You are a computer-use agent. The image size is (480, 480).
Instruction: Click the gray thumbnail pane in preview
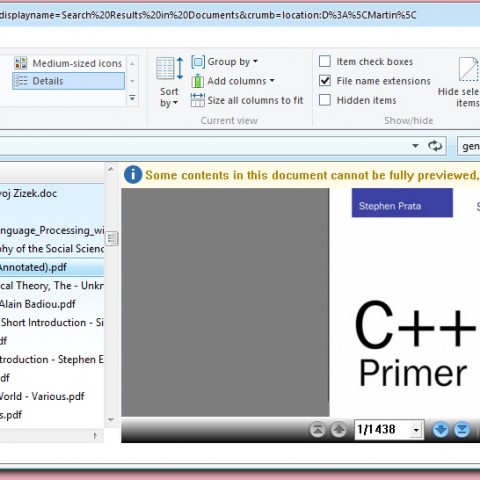pos(225,302)
